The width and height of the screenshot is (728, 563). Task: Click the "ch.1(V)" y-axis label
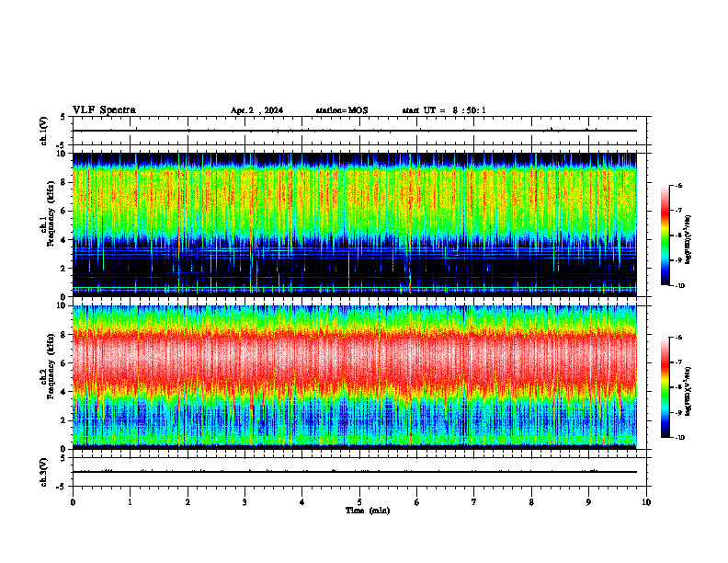(x=43, y=131)
